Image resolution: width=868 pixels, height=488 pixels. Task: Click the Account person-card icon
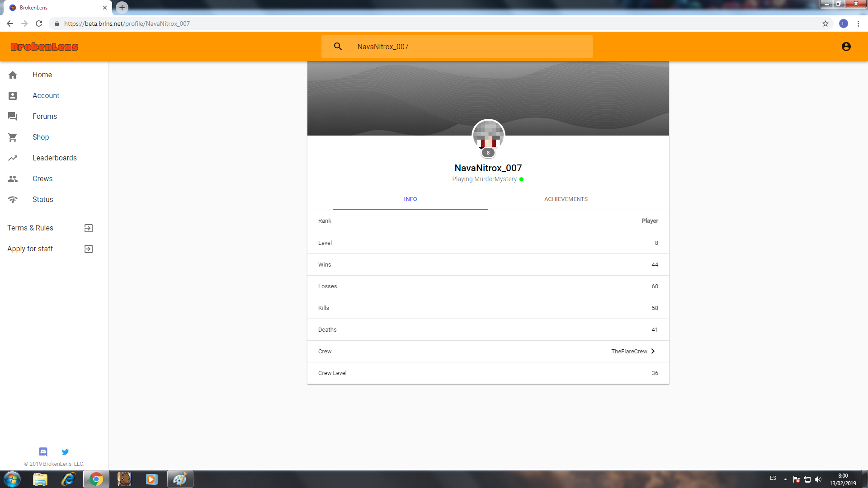[13, 96]
